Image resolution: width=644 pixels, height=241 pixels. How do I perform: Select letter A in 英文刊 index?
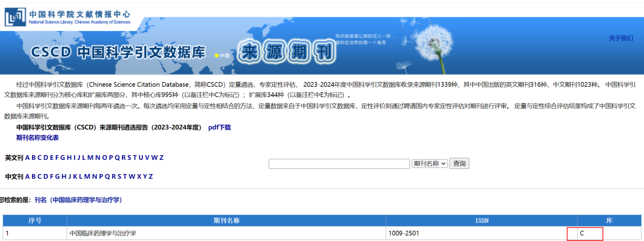click(27, 158)
